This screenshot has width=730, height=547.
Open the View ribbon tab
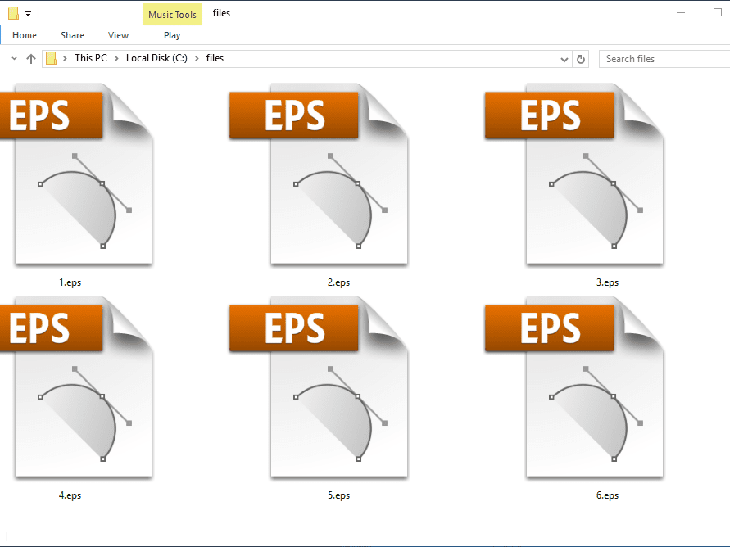coord(118,35)
